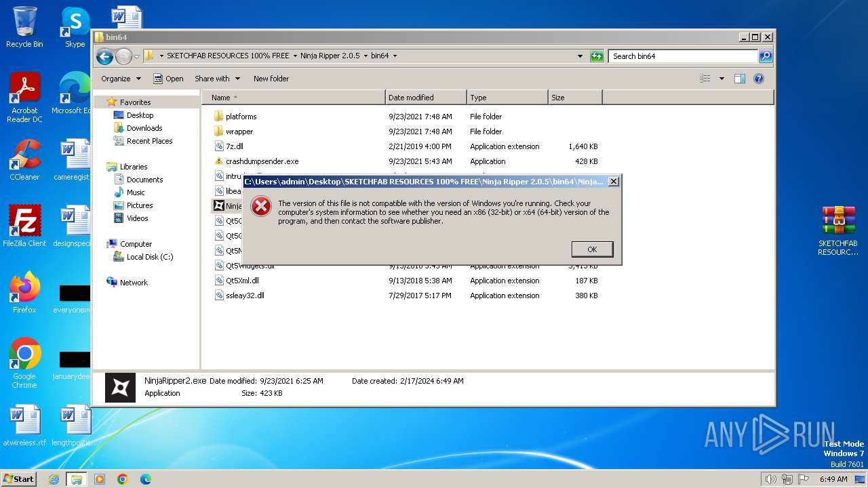Viewport: 868px width, 488px height.
Task: Sort files by Size column
Action: [x=575, y=98]
